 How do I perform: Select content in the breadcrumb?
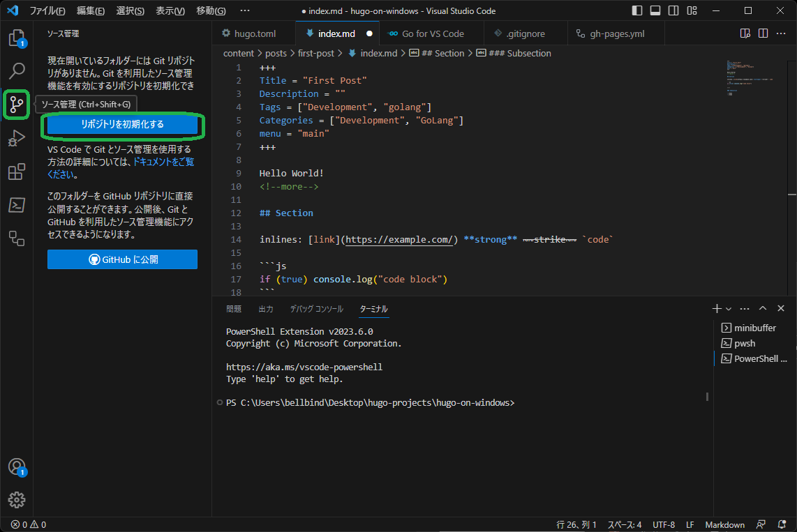point(239,53)
